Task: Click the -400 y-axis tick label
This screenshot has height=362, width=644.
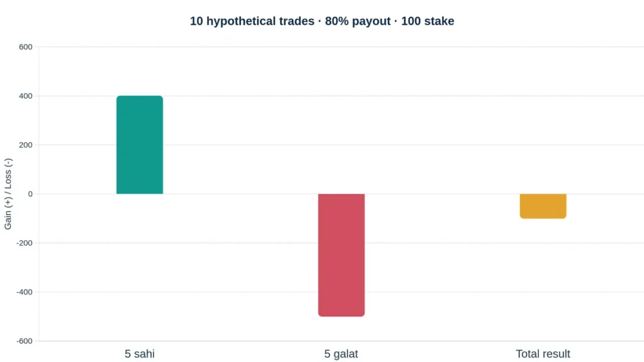Action: point(25,292)
